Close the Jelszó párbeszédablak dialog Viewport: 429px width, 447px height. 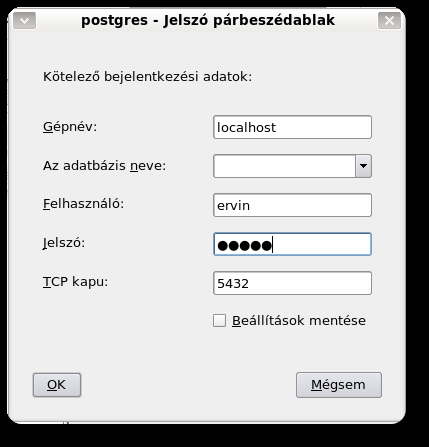(x=389, y=21)
